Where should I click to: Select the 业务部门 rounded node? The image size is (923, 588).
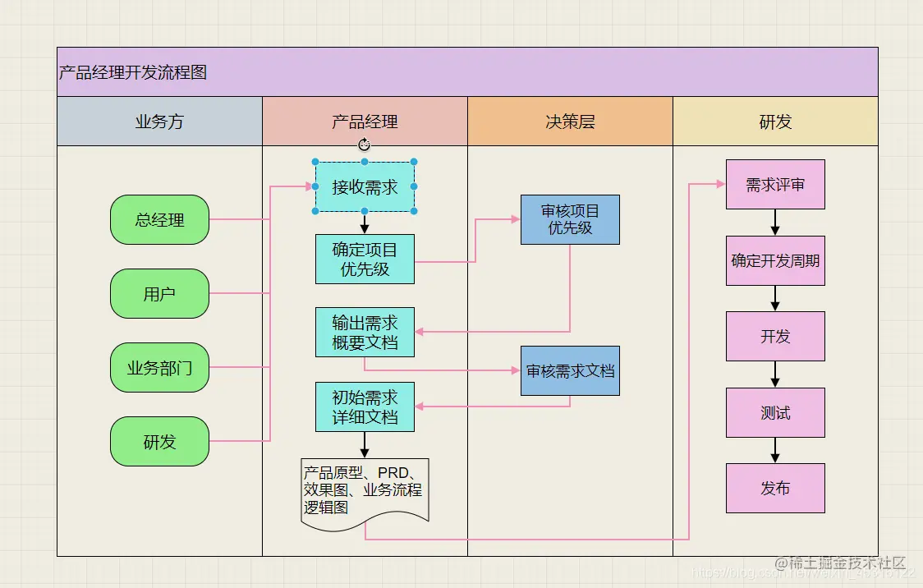coord(159,368)
